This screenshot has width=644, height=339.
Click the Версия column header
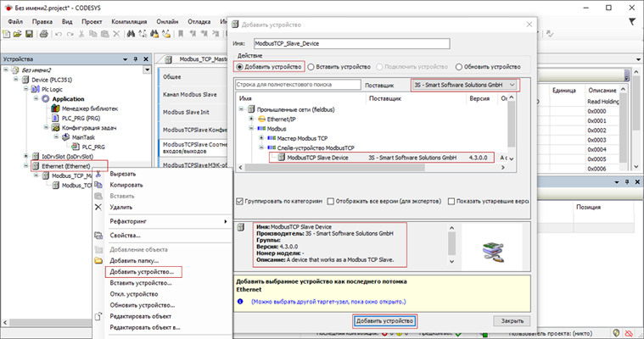pos(479,98)
